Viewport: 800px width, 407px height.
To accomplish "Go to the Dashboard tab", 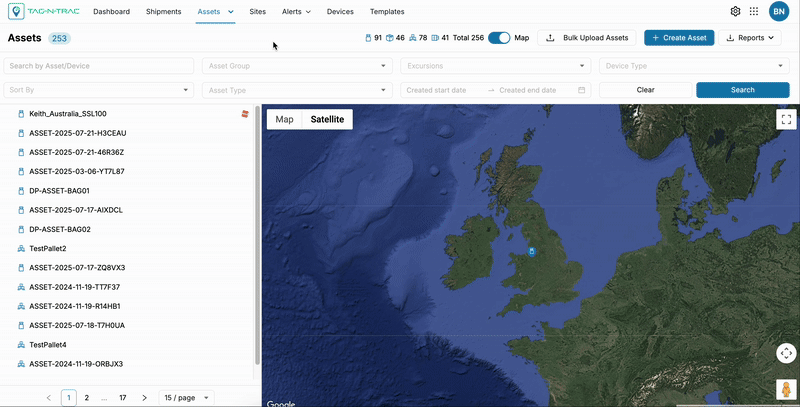I will pos(111,12).
